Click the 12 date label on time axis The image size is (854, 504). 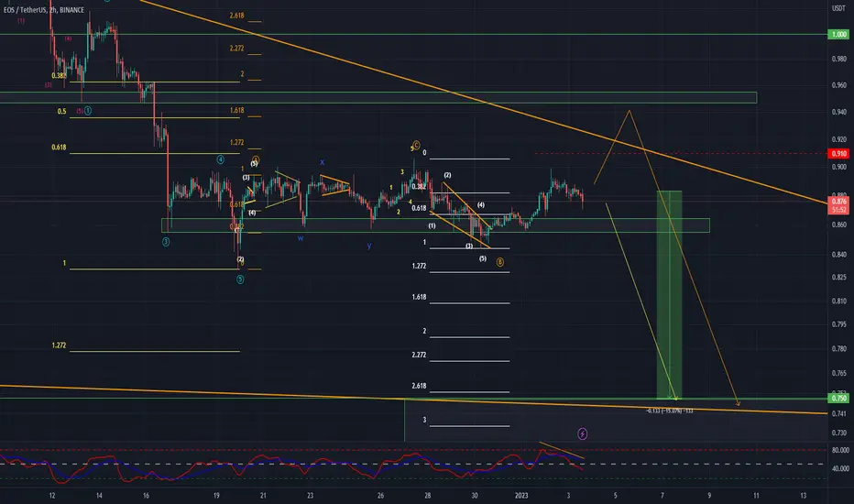[x=51, y=495]
